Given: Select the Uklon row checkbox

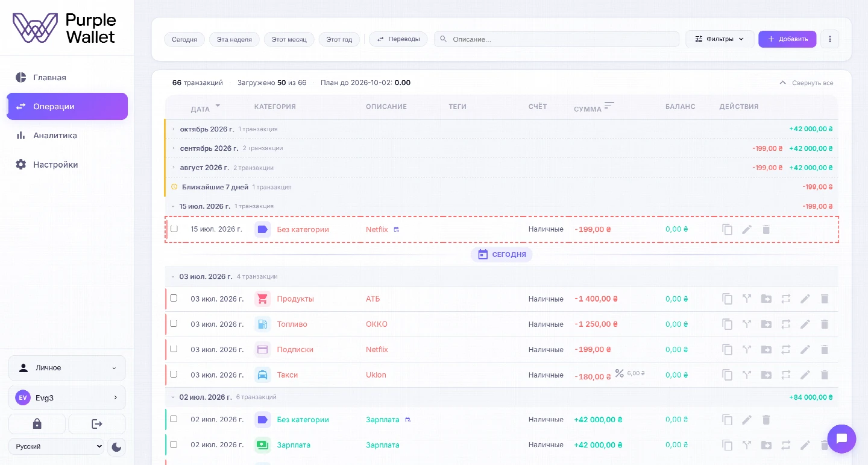Looking at the screenshot, I should coord(174,374).
